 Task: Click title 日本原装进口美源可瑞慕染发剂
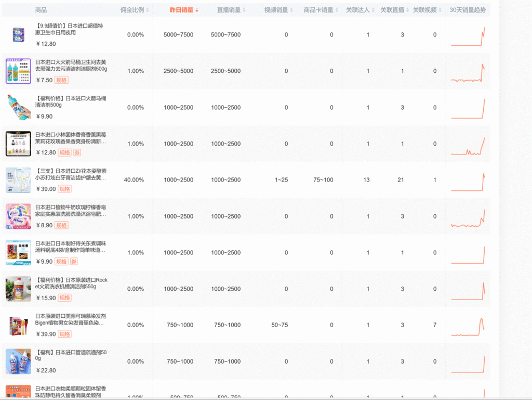71,319
